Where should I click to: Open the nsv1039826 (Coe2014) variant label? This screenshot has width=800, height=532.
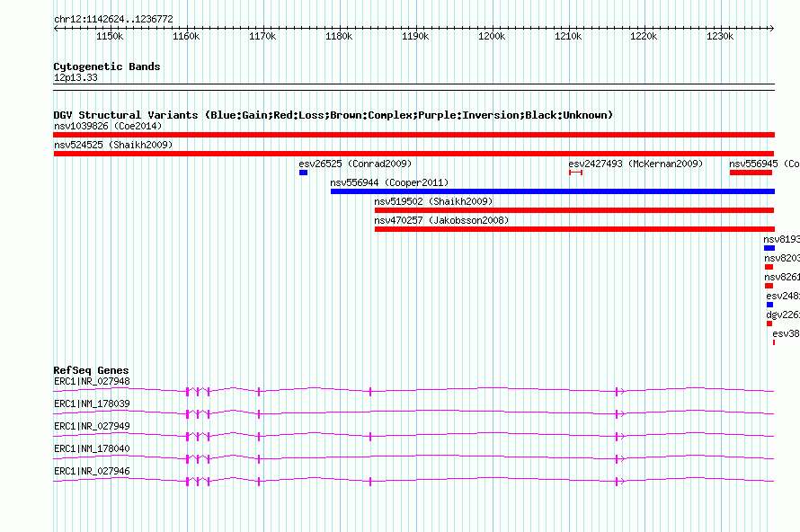click(108, 126)
